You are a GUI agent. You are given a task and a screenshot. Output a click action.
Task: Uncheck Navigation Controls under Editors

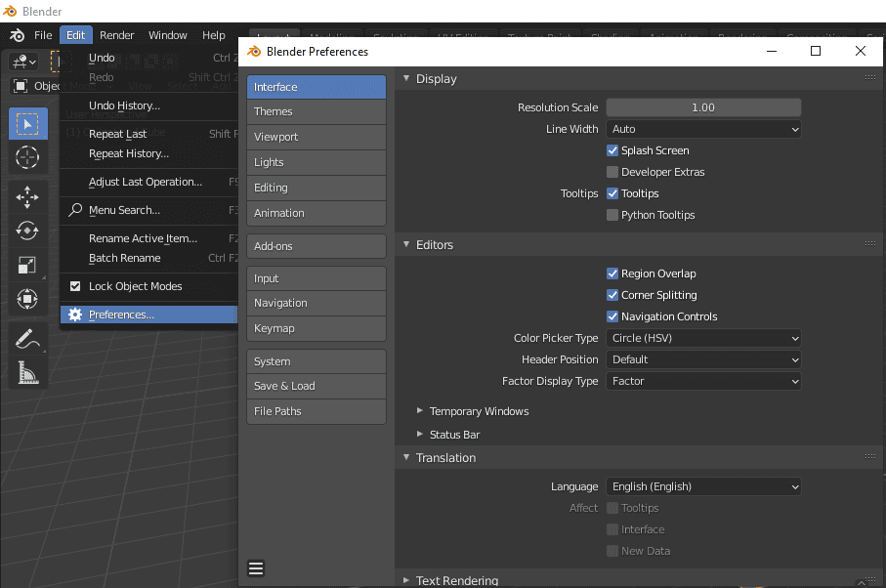pyautogui.click(x=612, y=316)
